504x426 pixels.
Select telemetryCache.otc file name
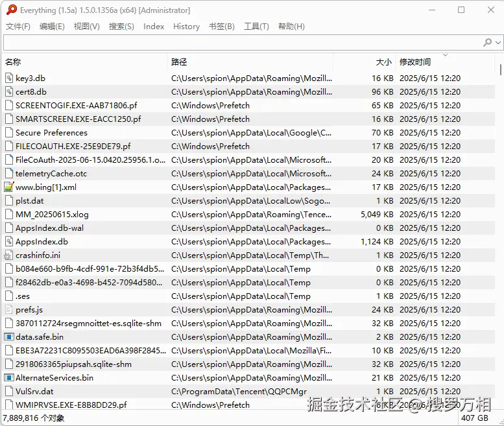pos(51,174)
